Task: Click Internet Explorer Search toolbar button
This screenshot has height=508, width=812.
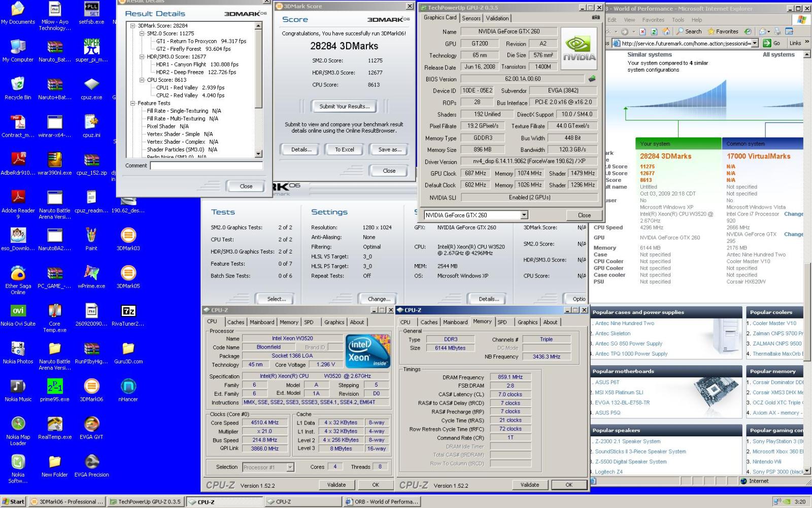Action: point(689,31)
